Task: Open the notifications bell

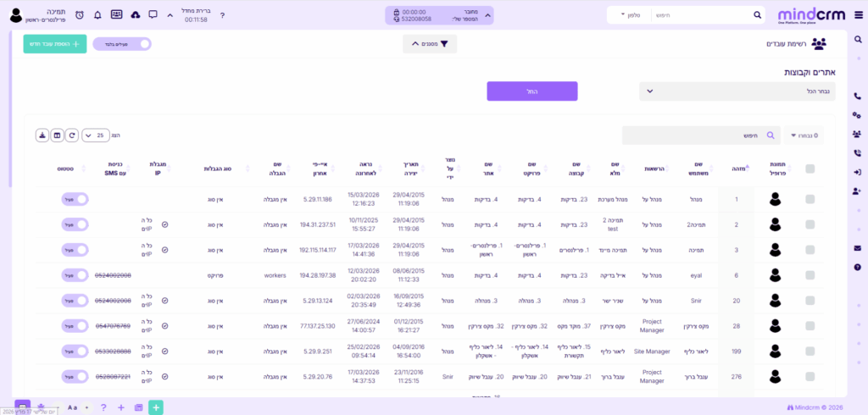Action: [x=98, y=15]
